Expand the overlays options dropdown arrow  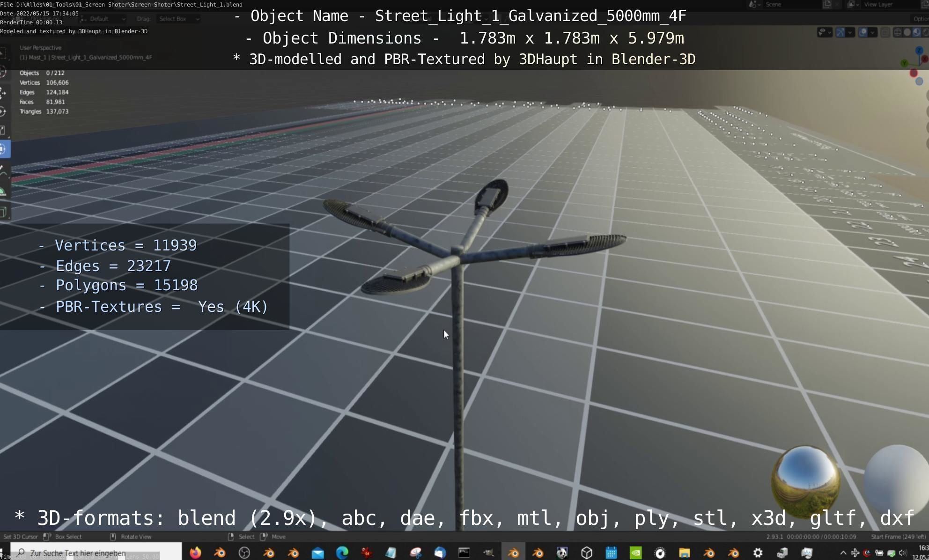click(x=872, y=32)
